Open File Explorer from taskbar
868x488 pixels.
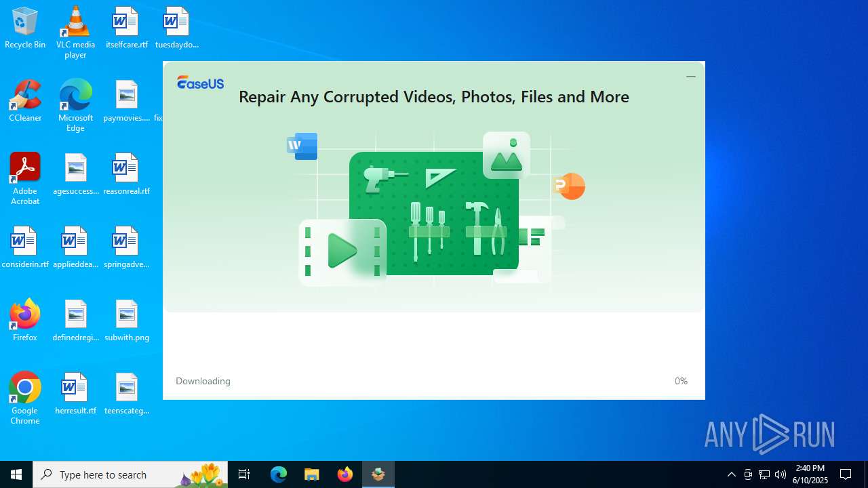(x=312, y=474)
